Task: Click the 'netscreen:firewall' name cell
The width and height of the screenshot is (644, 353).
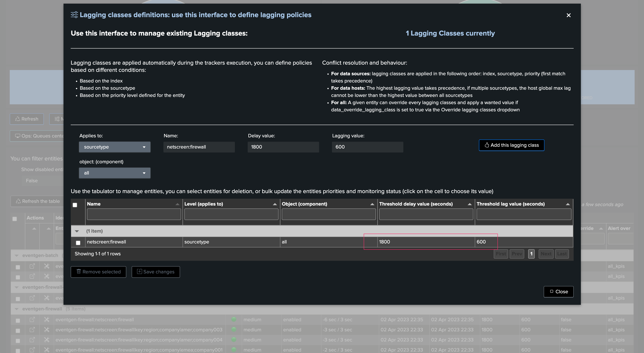Action: tap(134, 242)
